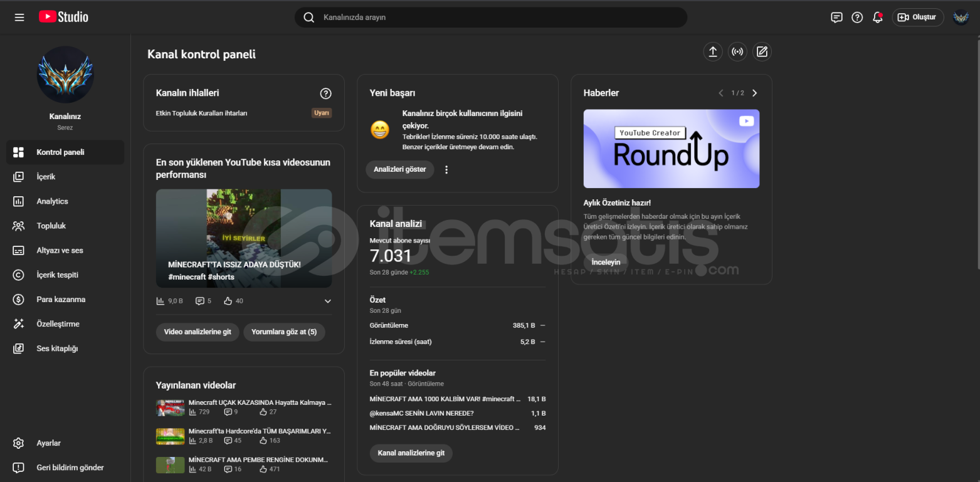
Task: Go to next Haberler news slide
Action: (x=754, y=93)
